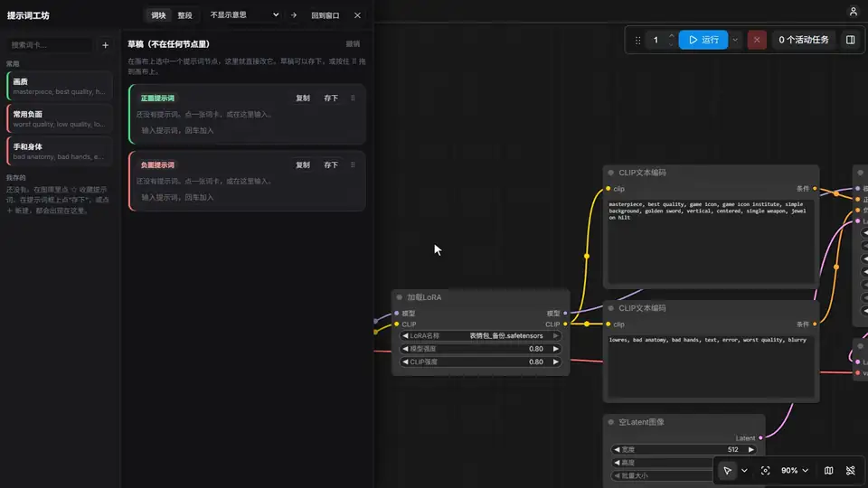Save the 正面提示词 card with 存下

pos(331,98)
